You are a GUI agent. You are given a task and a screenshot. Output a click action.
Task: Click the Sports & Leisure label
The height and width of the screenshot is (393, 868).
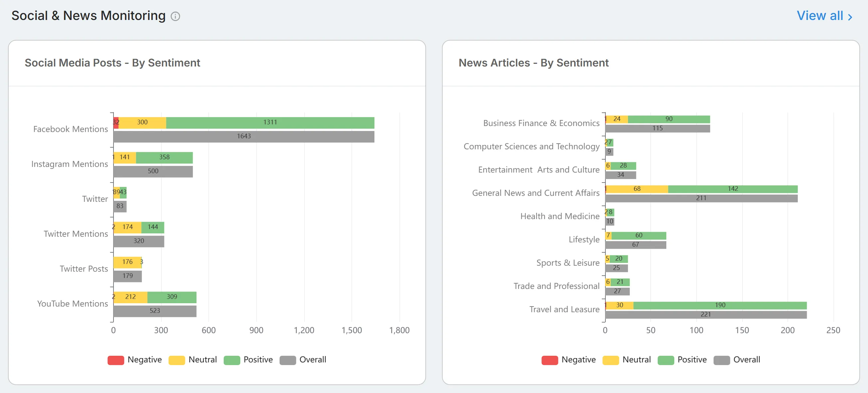point(568,263)
